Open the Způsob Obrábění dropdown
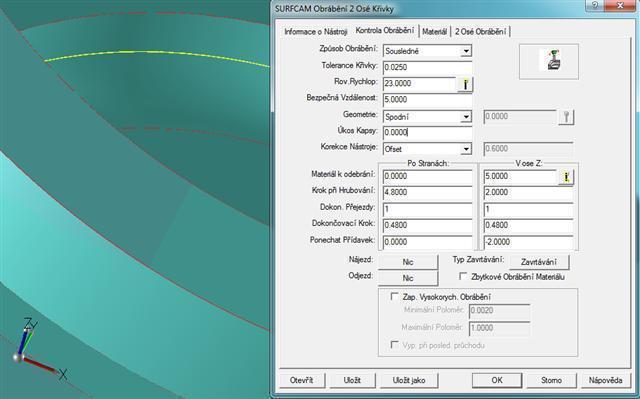Screen dimensions: 640x399 [466, 51]
